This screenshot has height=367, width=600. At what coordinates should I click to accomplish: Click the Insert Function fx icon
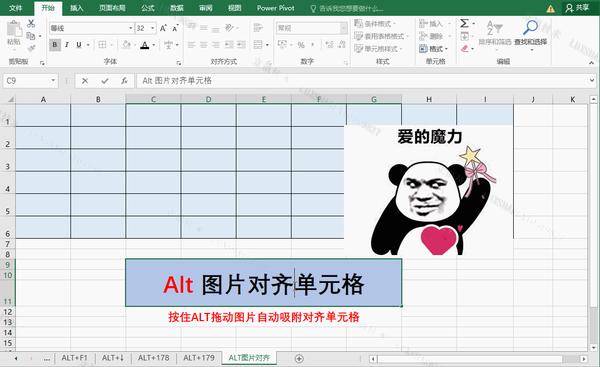click(x=124, y=81)
